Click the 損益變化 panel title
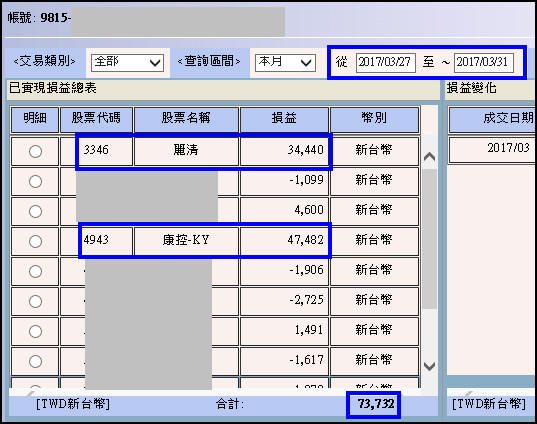 coord(472,89)
